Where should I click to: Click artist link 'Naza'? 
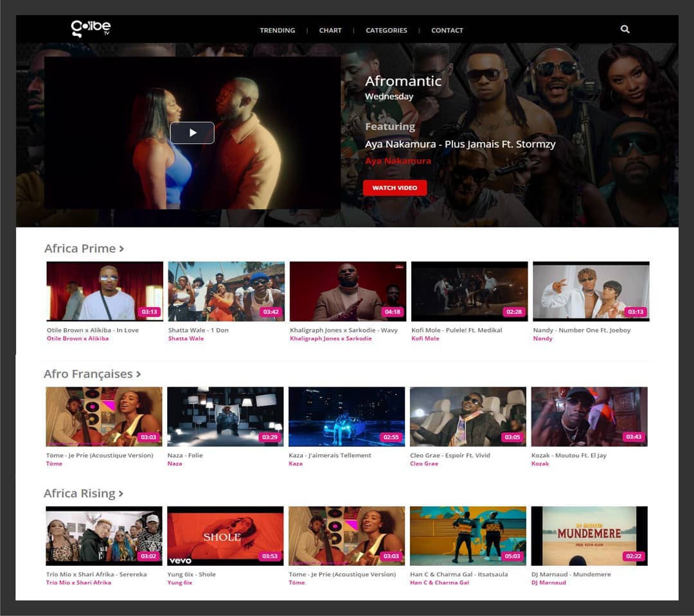tap(174, 464)
